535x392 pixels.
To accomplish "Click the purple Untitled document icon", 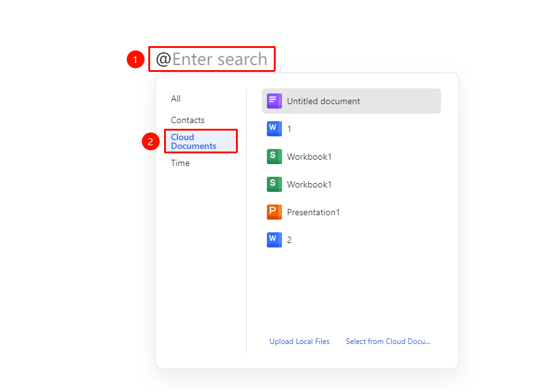I will coord(274,101).
